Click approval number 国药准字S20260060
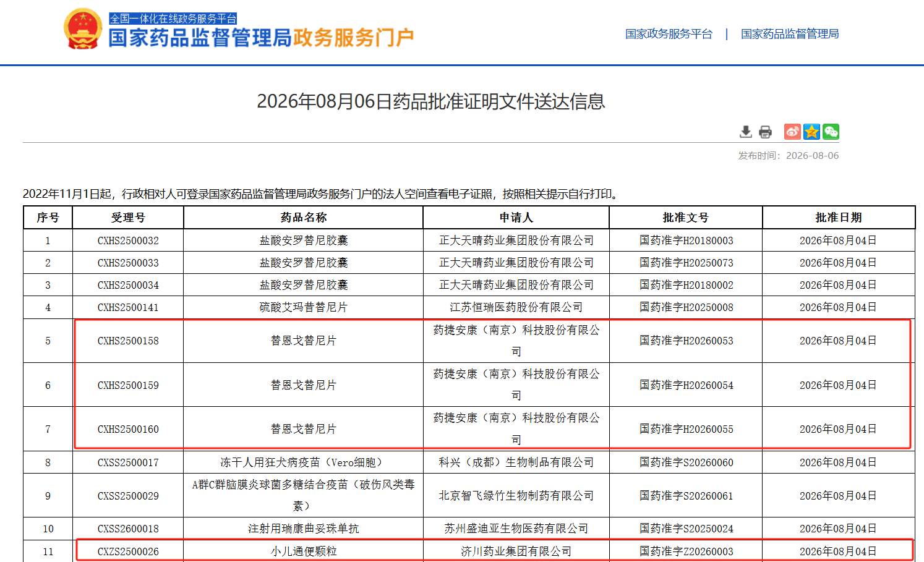Image resolution: width=924 pixels, height=562 pixels. pyautogui.click(x=686, y=462)
